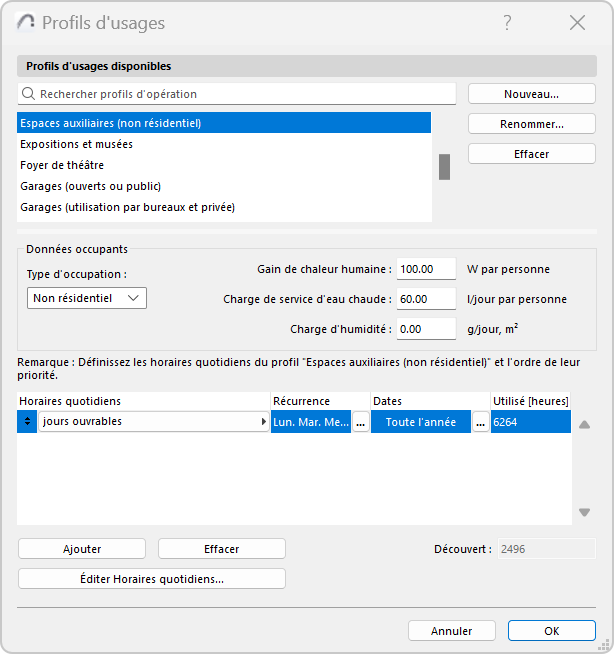The image size is (614, 654).
Task: Open Récurrence ellipsis button
Action: tap(361, 422)
